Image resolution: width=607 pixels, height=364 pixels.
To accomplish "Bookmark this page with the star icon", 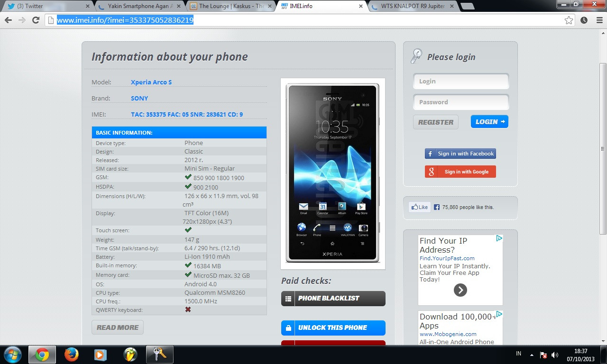I will [x=569, y=20].
